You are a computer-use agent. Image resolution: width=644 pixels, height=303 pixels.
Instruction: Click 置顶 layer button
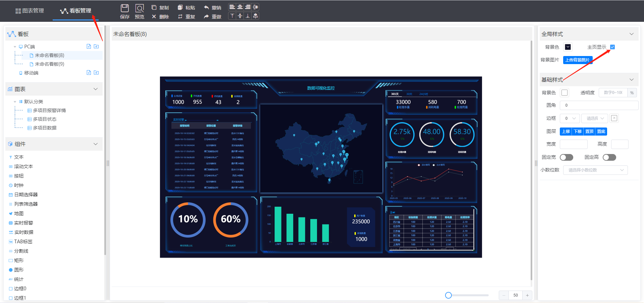tap(589, 131)
